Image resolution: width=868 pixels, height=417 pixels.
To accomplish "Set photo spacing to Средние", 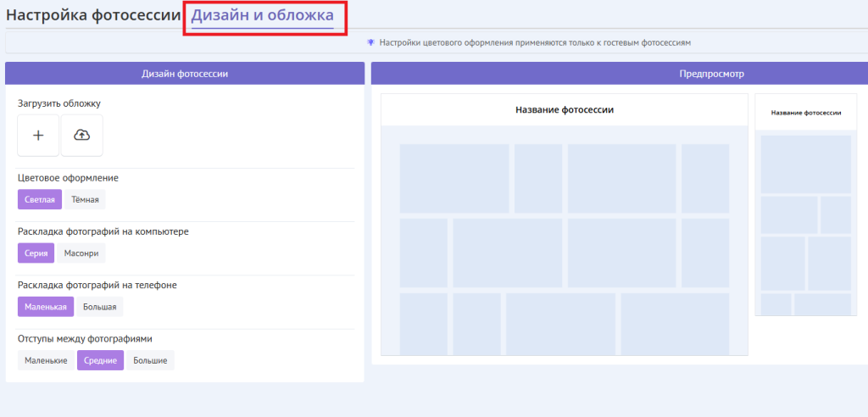I will [x=100, y=360].
